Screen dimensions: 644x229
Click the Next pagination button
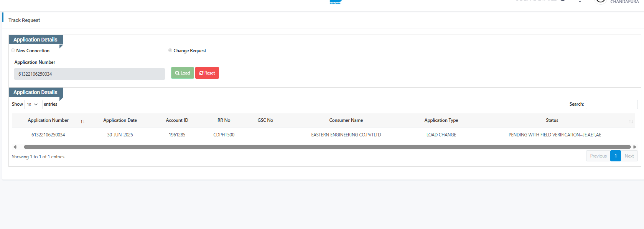tap(629, 156)
